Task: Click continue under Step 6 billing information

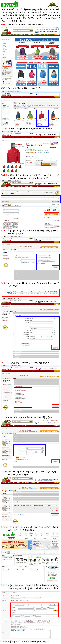Action: (55, 347)
